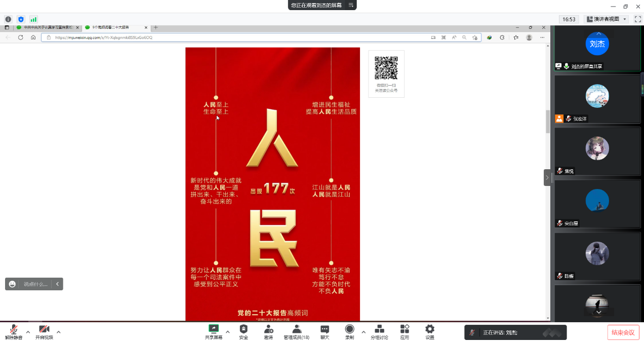Start recording (录制)
This screenshot has height=342, width=644.
coord(349,332)
